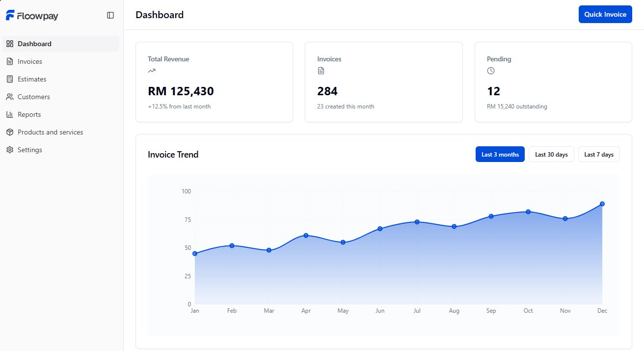Click the +12.5% from last month text

click(x=179, y=107)
